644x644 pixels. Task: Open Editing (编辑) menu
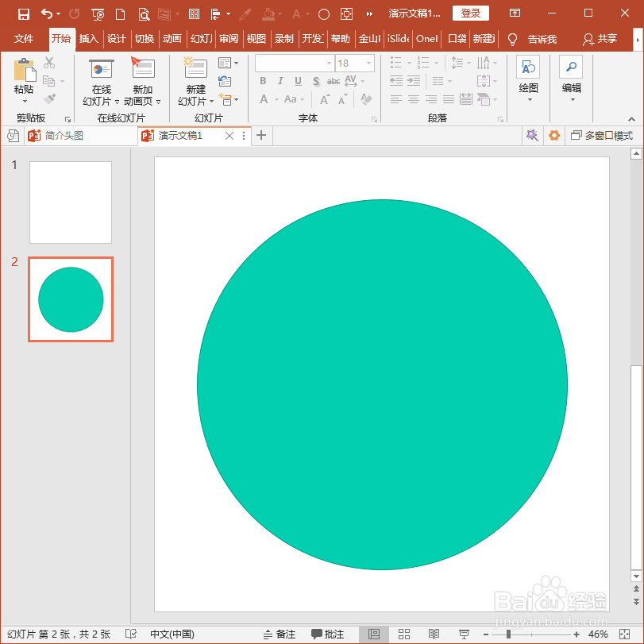[571, 79]
